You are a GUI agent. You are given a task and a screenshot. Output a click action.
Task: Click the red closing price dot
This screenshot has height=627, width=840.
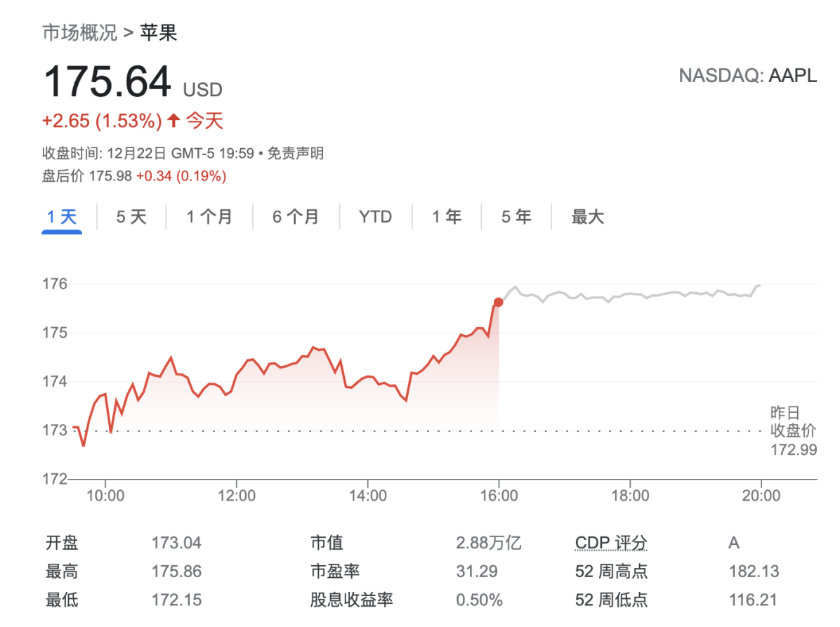pyautogui.click(x=499, y=302)
